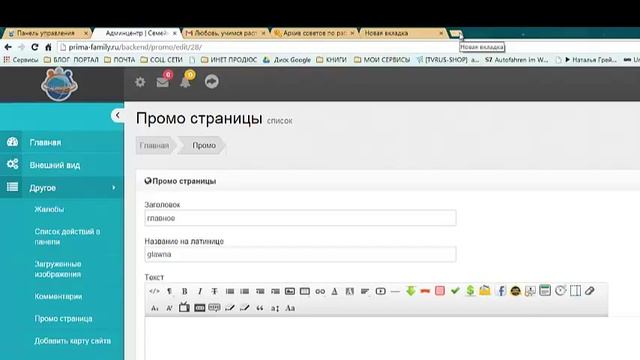
Task: Click the red minus bar icon
Action: (425, 291)
